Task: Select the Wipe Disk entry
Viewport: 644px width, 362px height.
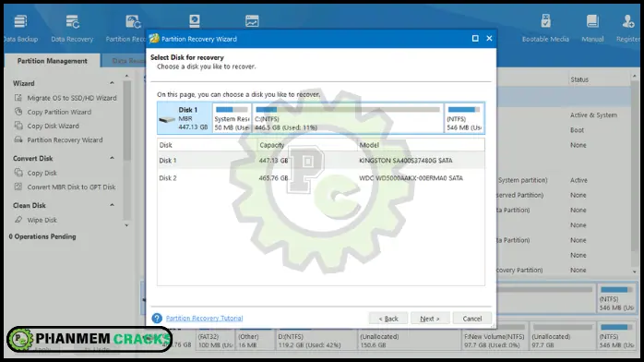Action: (42, 220)
